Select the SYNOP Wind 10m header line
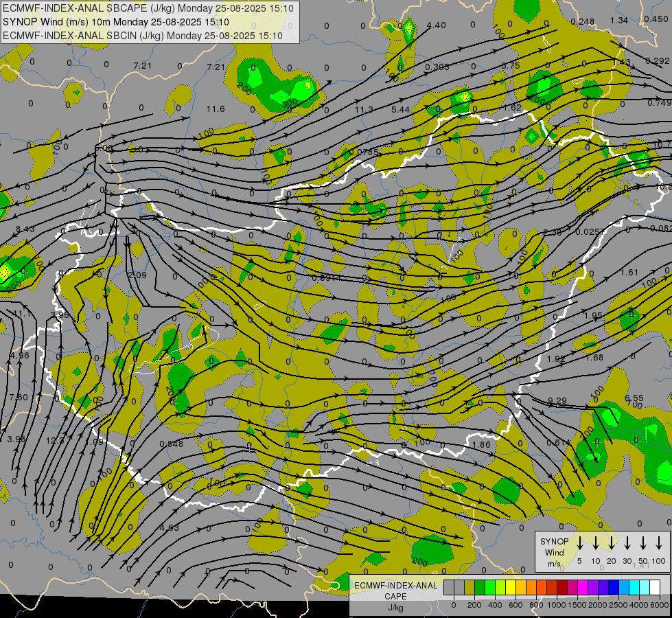Image resolution: width=672 pixels, height=618 pixels. [116, 22]
